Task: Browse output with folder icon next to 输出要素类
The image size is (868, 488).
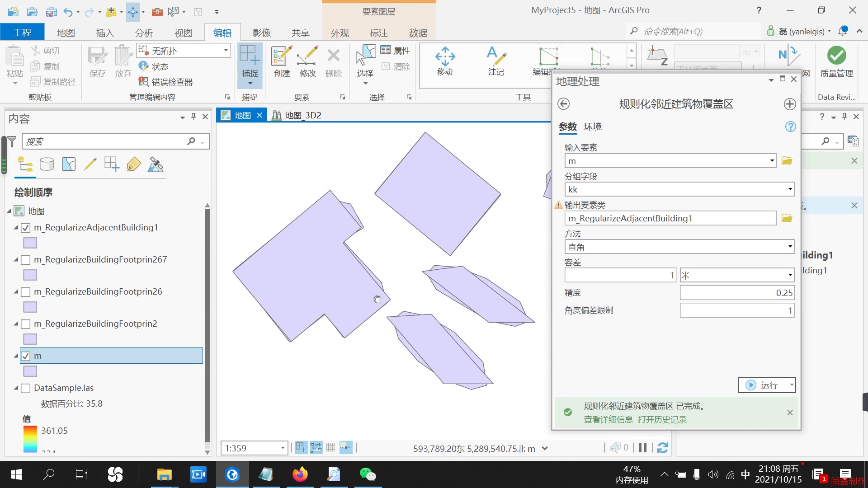Action: click(787, 218)
